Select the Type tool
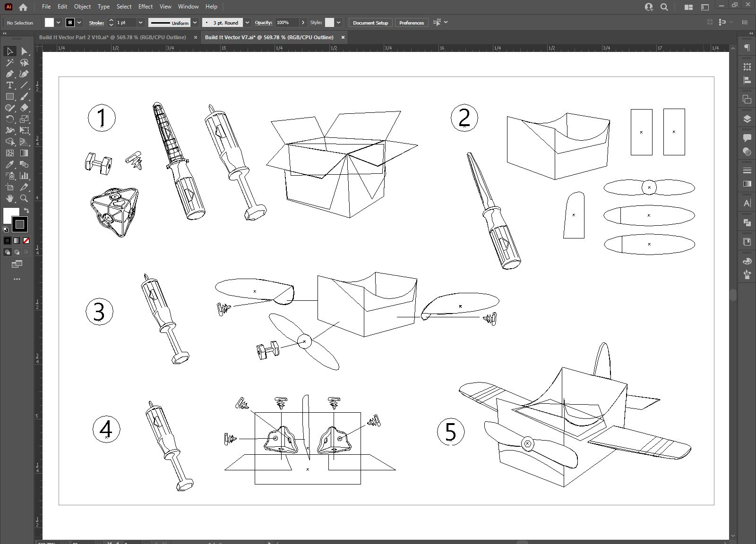The width and height of the screenshot is (756, 544). 9,85
